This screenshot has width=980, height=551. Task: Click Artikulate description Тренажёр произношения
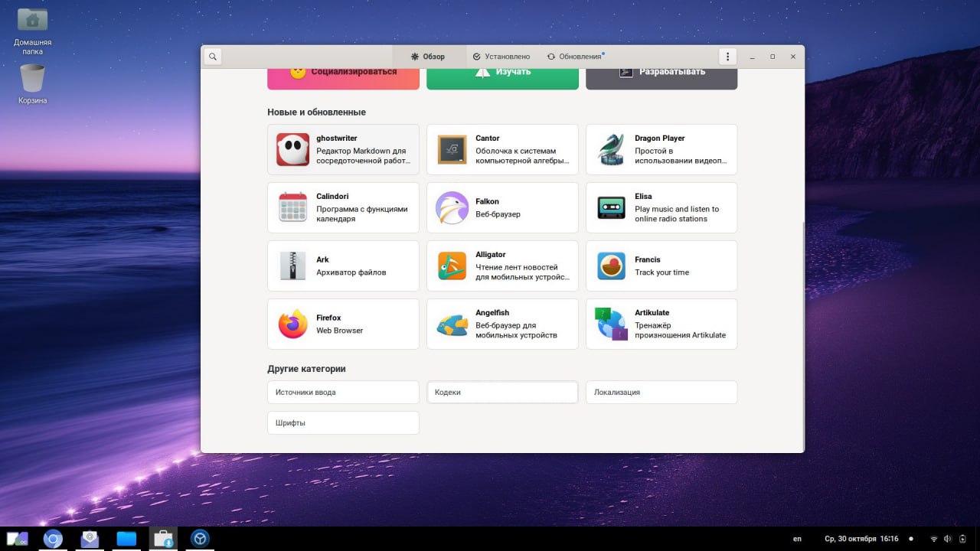[681, 330]
